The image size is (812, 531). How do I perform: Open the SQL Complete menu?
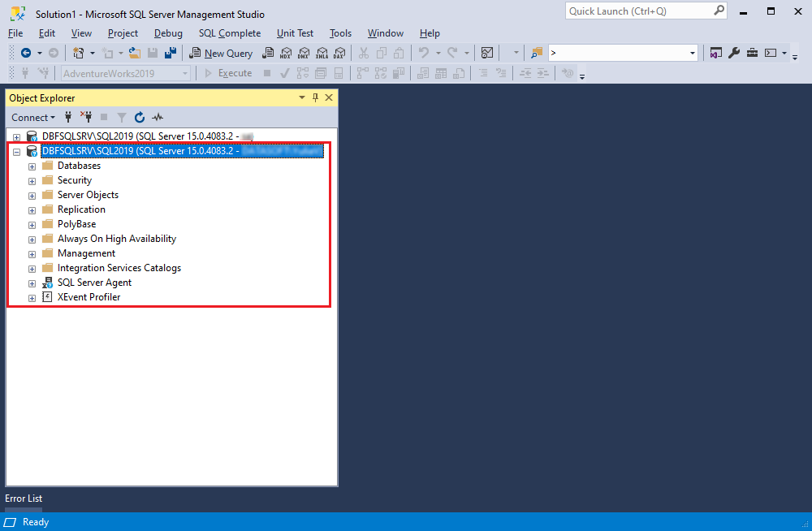(x=230, y=33)
